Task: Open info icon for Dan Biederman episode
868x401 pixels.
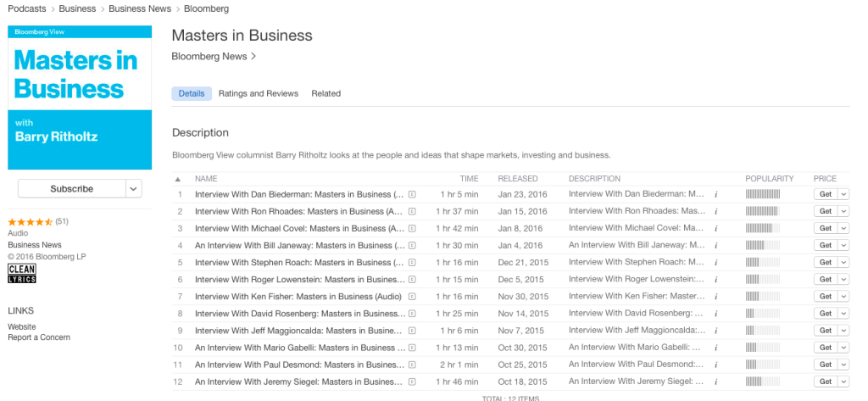Action: coord(715,194)
